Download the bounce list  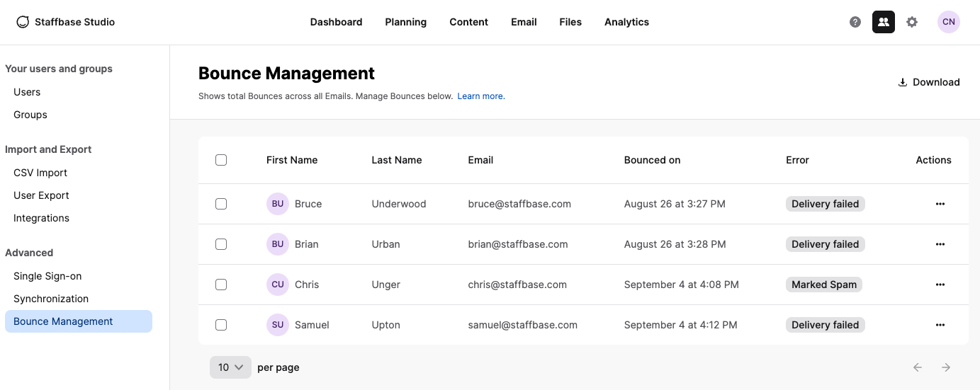929,82
